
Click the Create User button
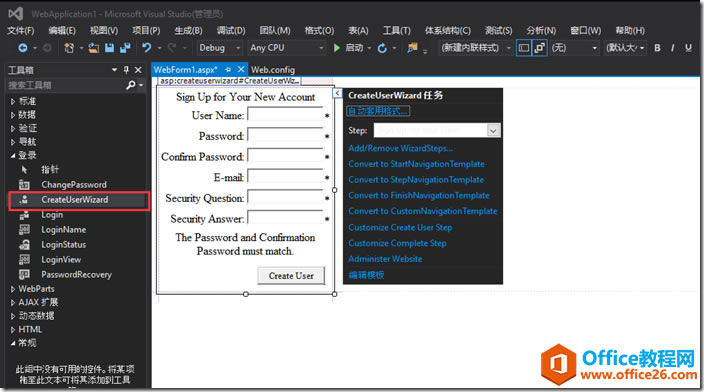(291, 276)
